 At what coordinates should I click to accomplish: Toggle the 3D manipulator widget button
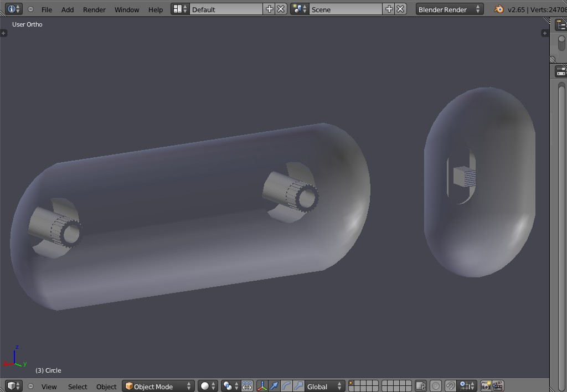coord(263,386)
